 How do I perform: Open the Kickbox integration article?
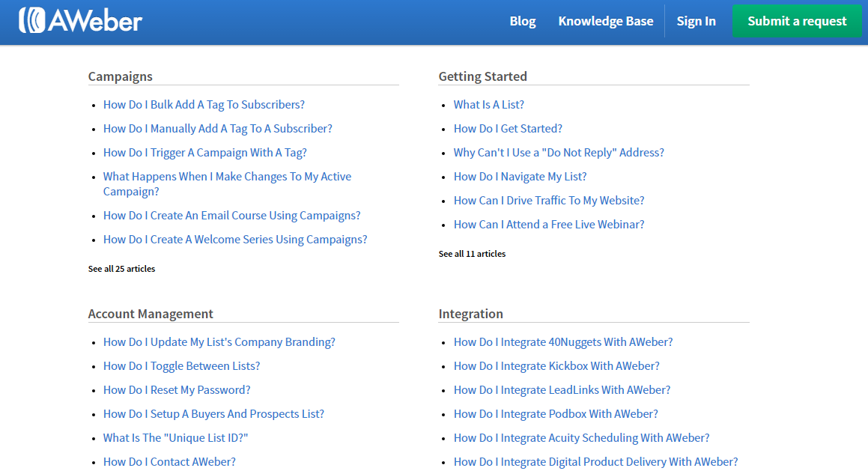556,366
